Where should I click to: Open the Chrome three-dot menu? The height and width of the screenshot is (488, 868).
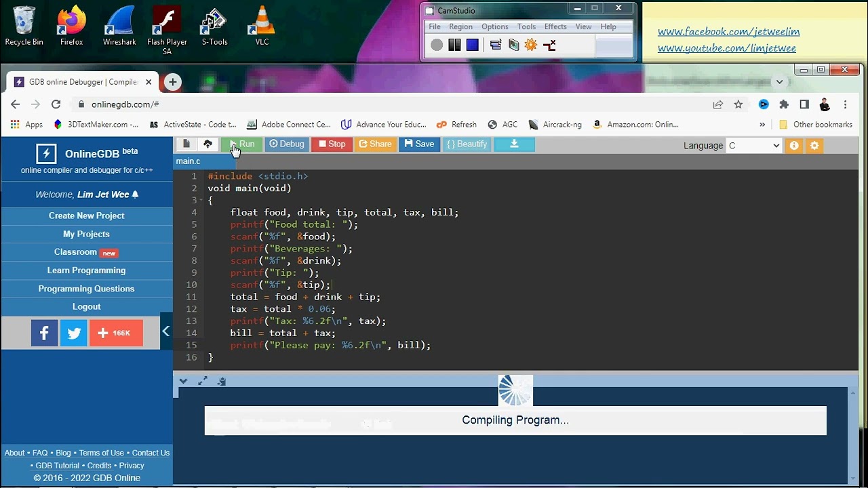coord(846,104)
